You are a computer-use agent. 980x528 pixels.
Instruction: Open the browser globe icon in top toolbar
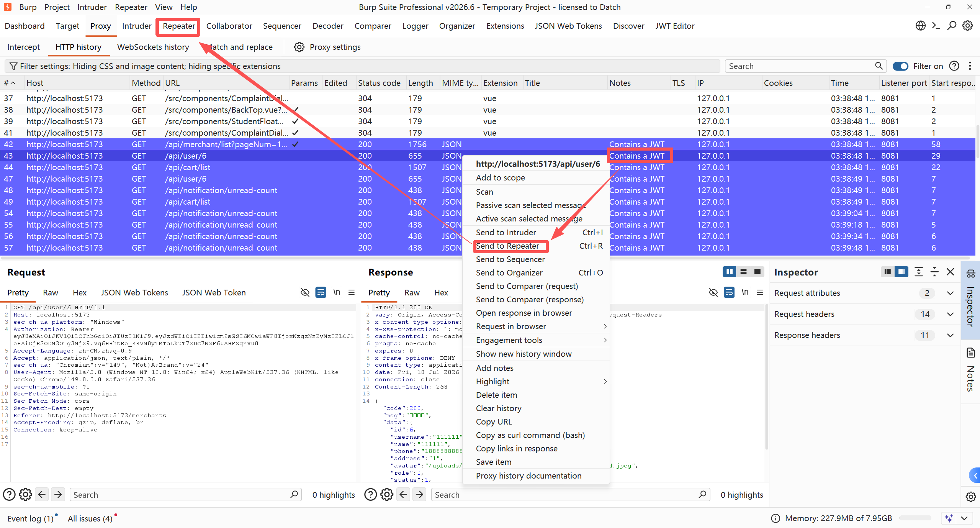[920, 26]
